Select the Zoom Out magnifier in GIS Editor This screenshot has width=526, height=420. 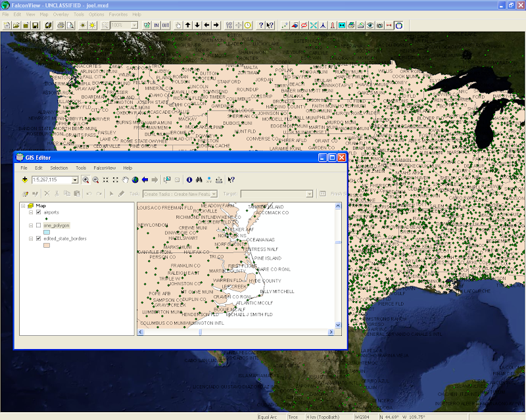point(95,180)
